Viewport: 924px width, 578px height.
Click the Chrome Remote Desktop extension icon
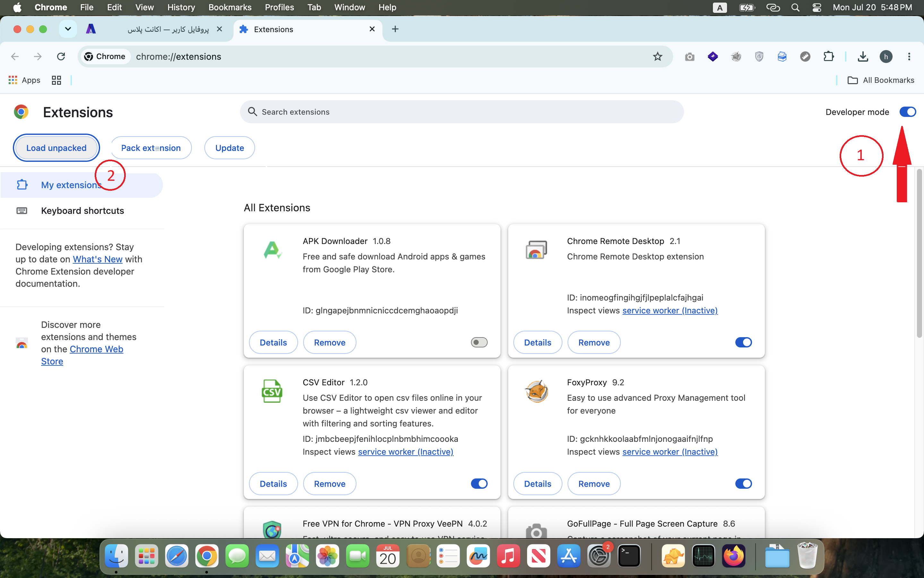[x=536, y=250]
